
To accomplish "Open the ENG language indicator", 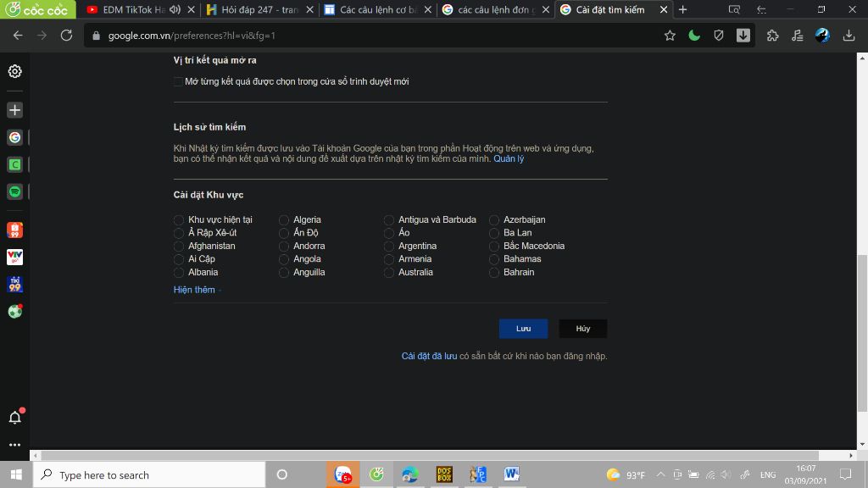I will (x=768, y=474).
